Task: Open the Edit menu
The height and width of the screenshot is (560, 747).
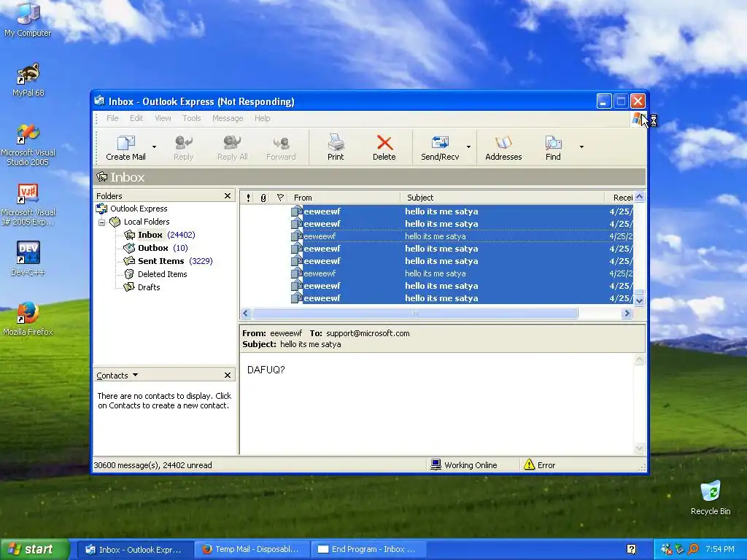Action: 136,118
